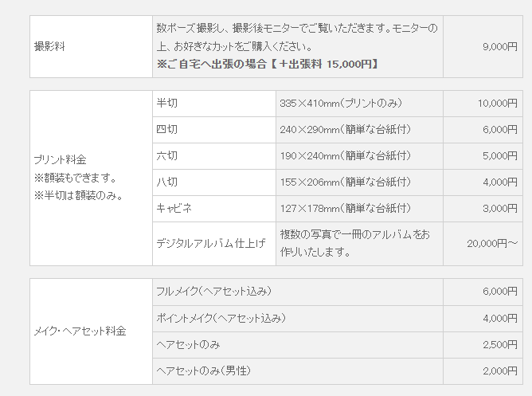Screen dimensions: 532x396
Task: Click the 撮影料 header cell
Action: tap(91, 46)
